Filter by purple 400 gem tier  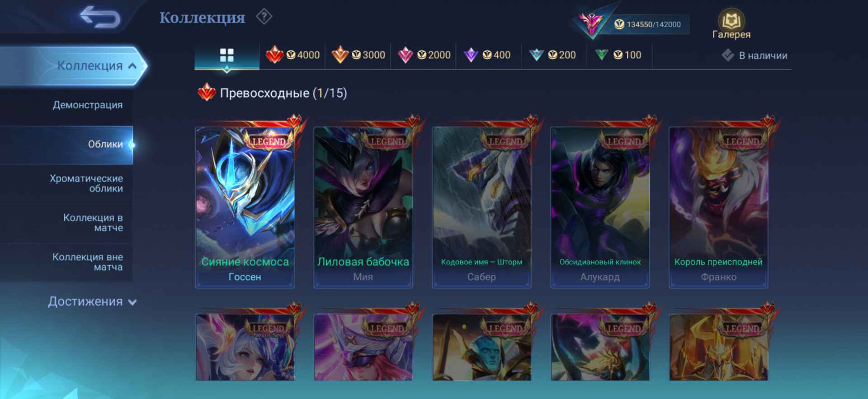(x=489, y=55)
